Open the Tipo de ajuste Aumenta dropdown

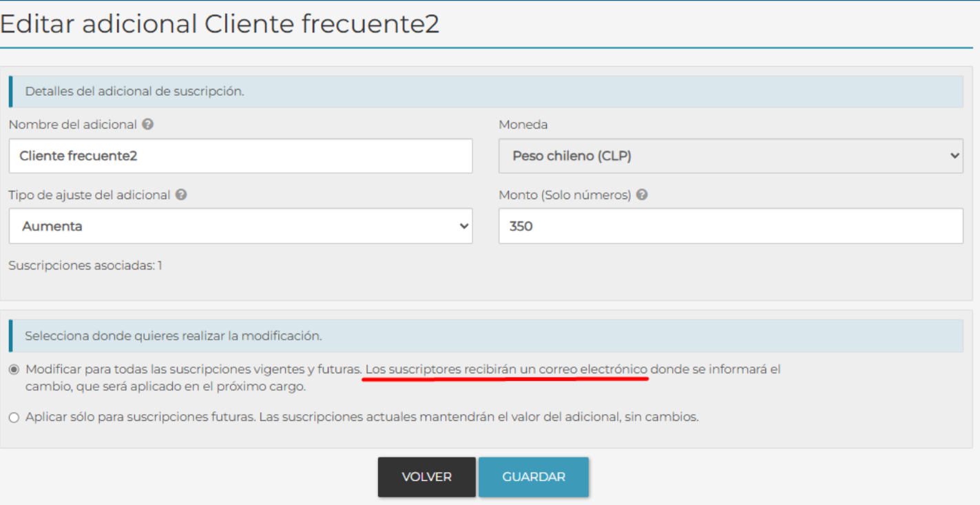click(240, 226)
